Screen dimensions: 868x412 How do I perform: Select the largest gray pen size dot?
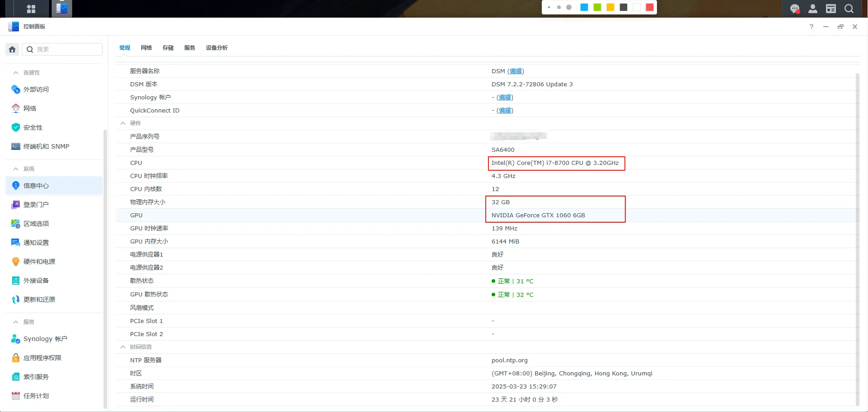coord(569,7)
